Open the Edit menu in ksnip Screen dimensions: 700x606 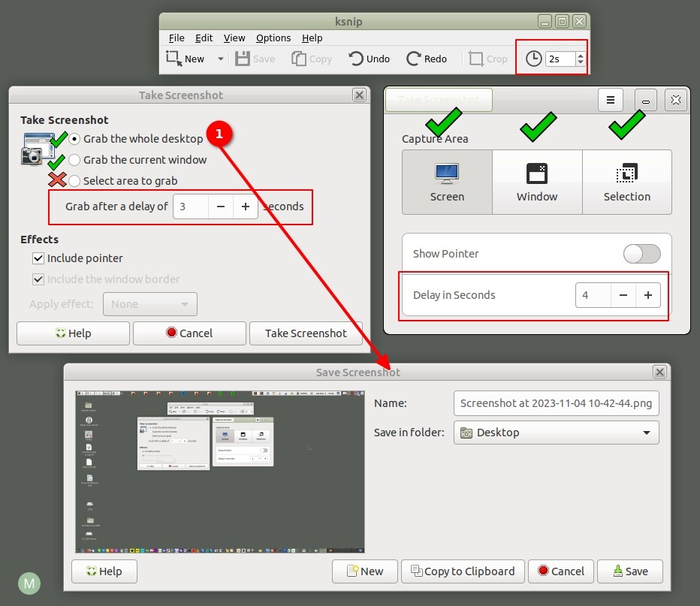(204, 38)
